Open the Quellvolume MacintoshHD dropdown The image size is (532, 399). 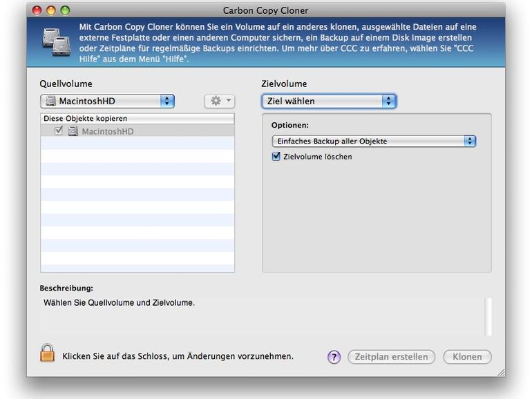pyautogui.click(x=107, y=101)
